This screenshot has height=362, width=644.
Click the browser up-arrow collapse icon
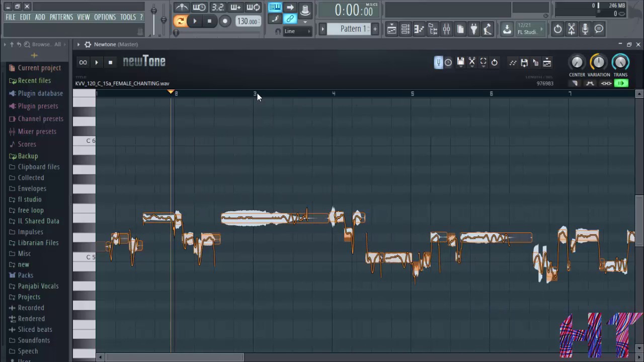pyautogui.click(x=12, y=44)
